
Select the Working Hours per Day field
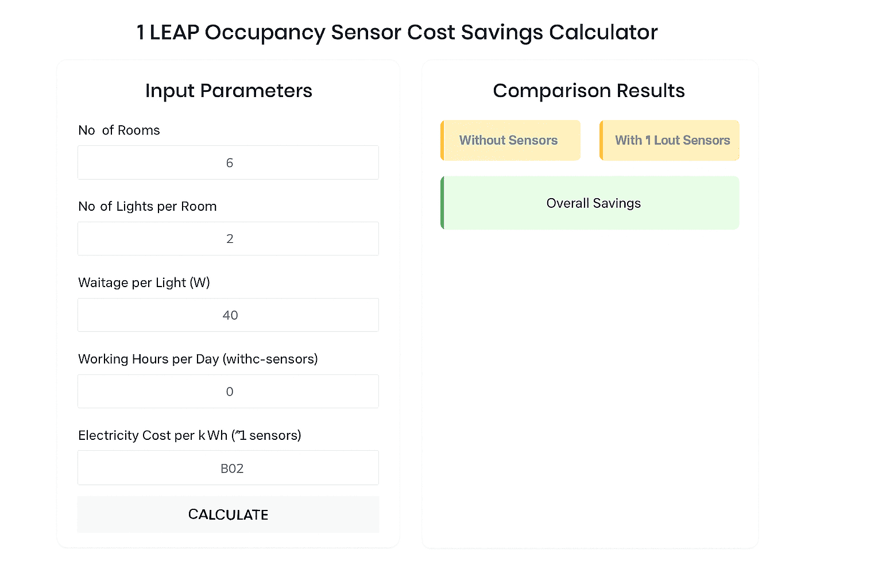tap(228, 391)
